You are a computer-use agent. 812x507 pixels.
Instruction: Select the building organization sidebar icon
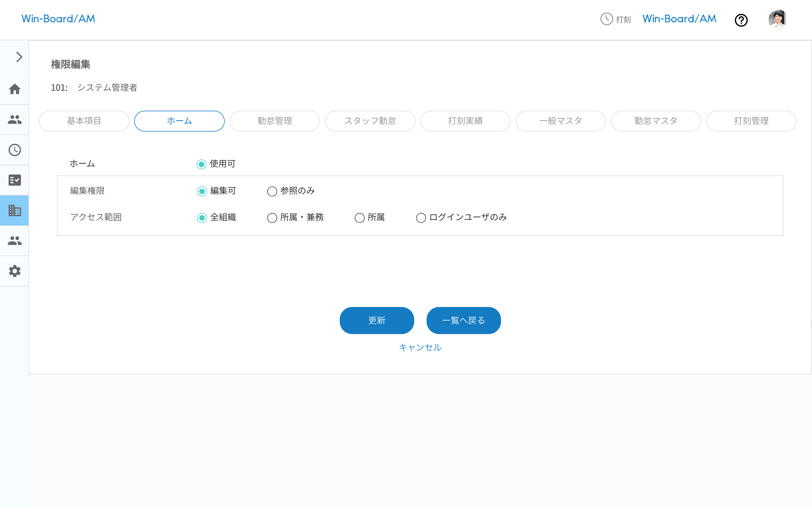(14, 211)
